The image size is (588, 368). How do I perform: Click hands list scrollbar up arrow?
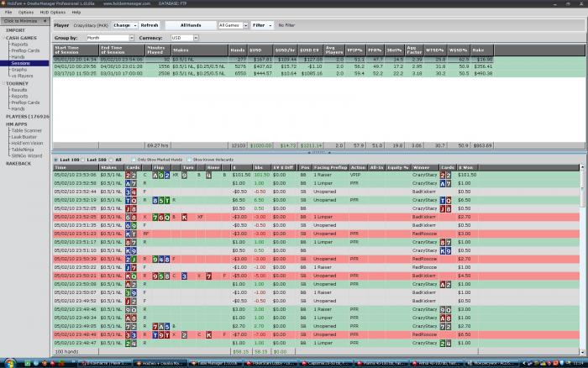tap(582, 166)
